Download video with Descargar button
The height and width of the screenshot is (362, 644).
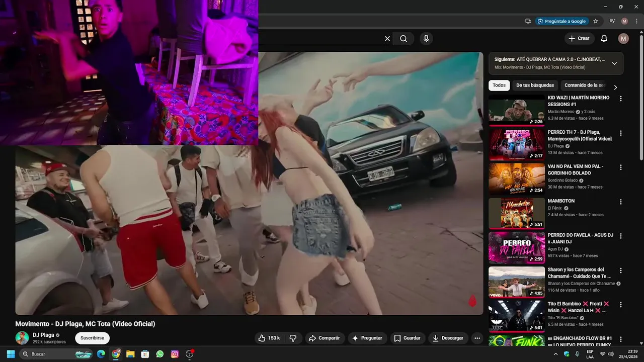448,338
